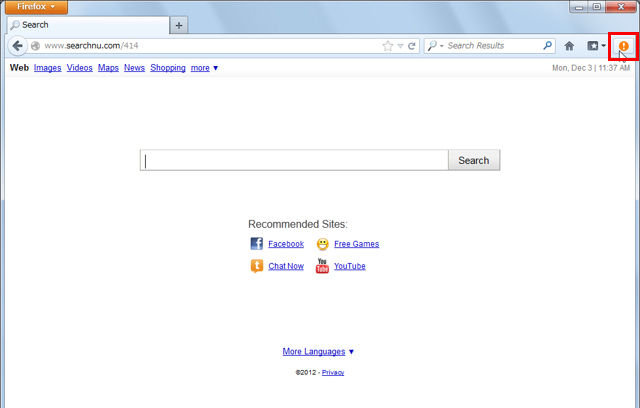Click the orange exclamation alert icon
The height and width of the screenshot is (408, 640).
(623, 46)
